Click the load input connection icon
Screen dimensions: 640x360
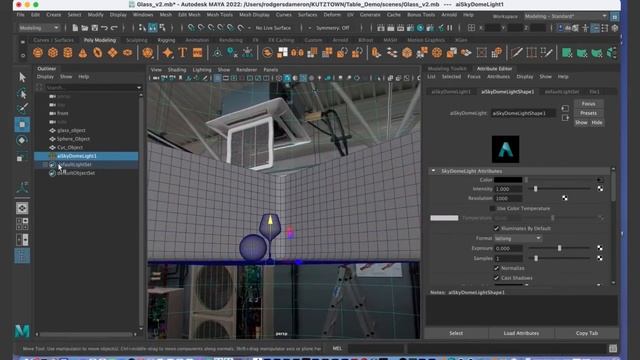tap(565, 109)
